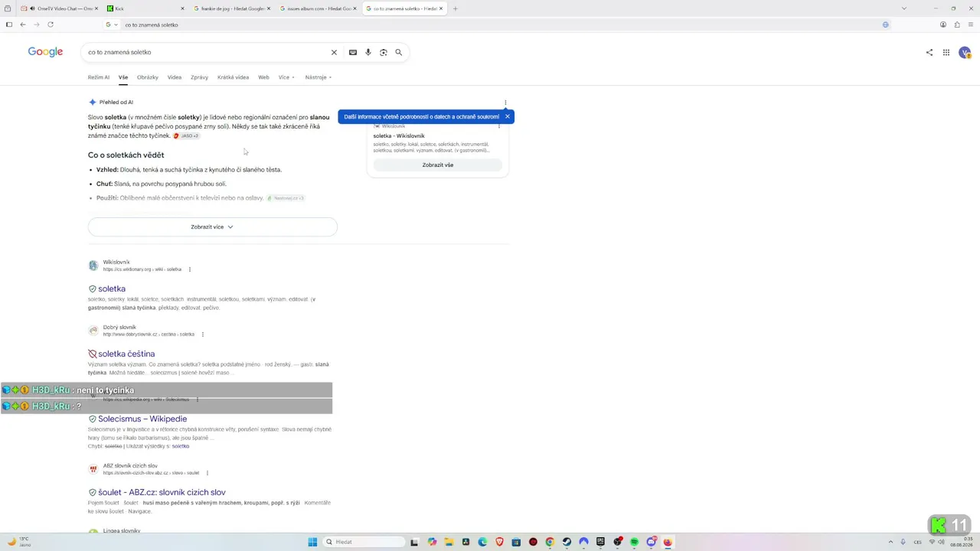Click the JASO +2 source chip
This screenshot has width=980, height=551.
pyautogui.click(x=186, y=135)
